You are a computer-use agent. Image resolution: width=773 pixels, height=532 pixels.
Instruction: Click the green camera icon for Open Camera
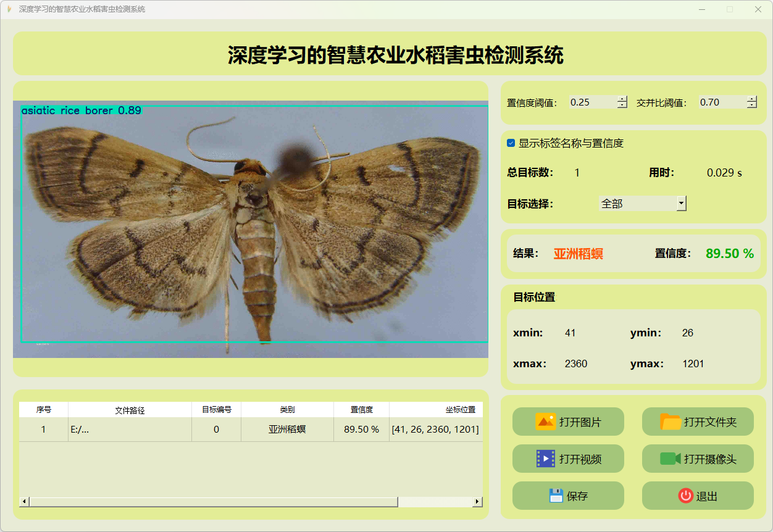pyautogui.click(x=670, y=459)
